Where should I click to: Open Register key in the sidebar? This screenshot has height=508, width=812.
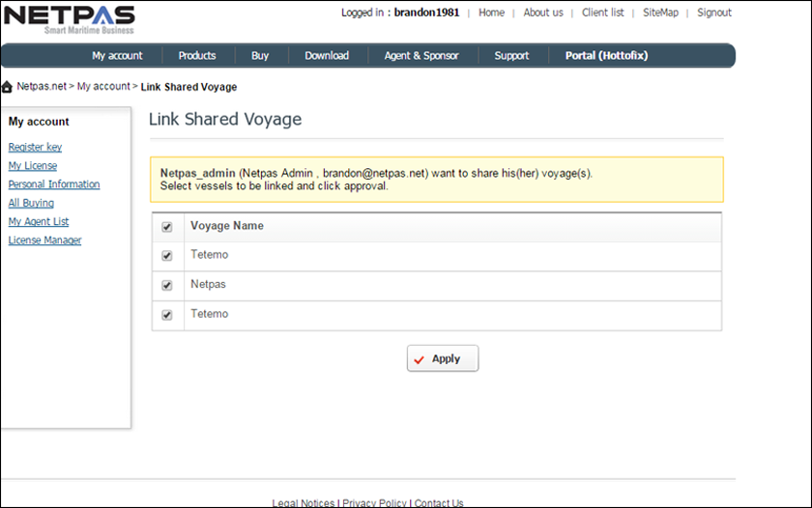35,147
